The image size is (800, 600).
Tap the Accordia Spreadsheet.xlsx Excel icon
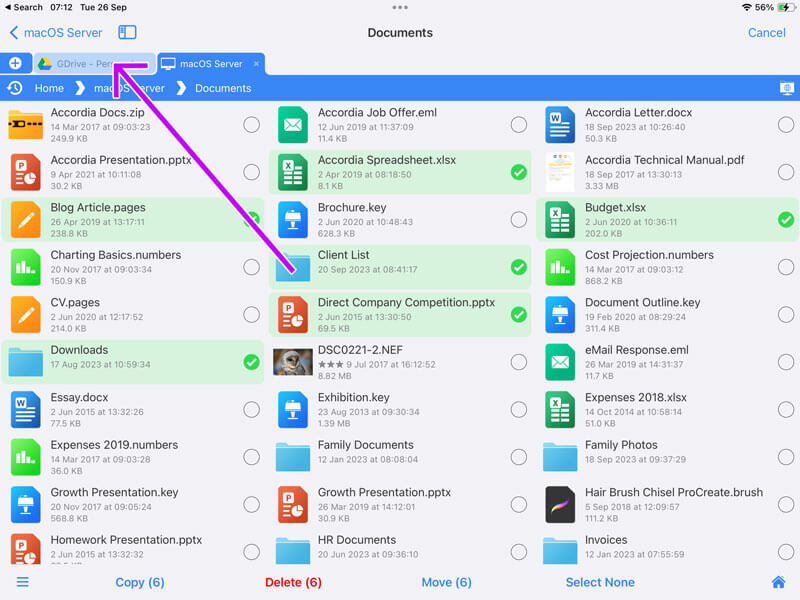(293, 172)
